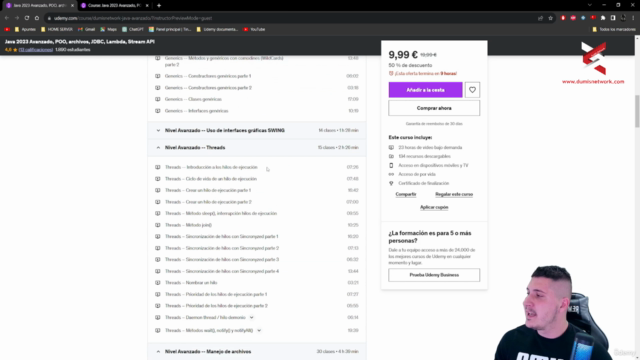Select lesson Generics Interfaces genéricas

[x=196, y=111]
